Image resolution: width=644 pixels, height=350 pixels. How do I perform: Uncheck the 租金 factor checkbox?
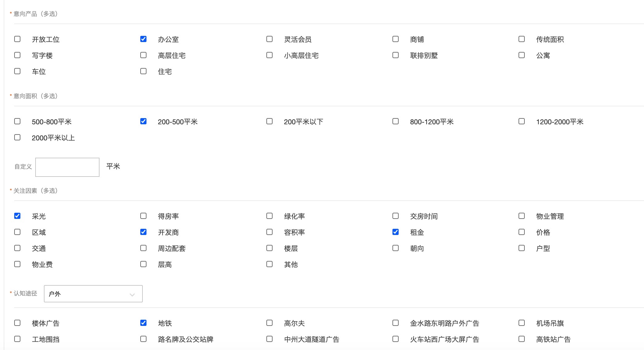pyautogui.click(x=396, y=232)
